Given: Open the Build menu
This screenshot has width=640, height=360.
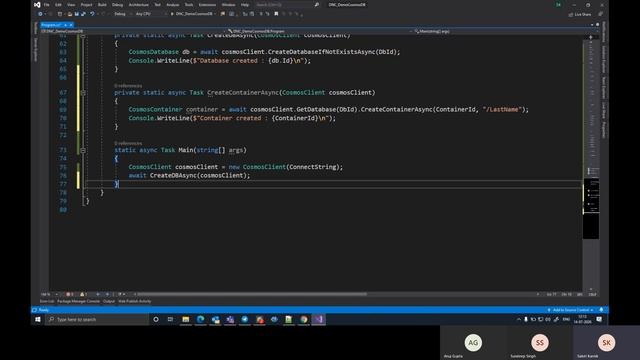Looking at the screenshot, I should [102, 5].
